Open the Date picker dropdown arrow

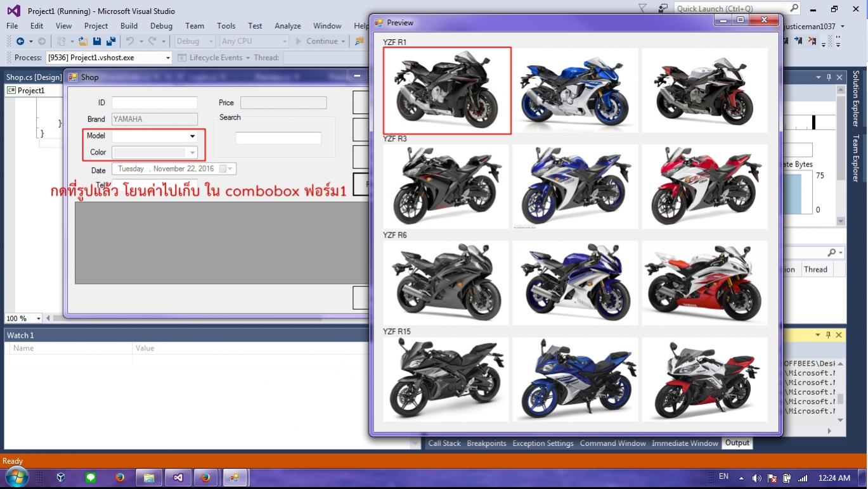[x=231, y=168]
